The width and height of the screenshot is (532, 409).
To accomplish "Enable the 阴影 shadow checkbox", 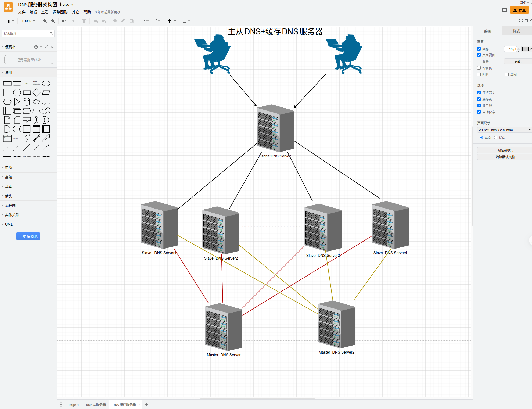I will [479, 74].
